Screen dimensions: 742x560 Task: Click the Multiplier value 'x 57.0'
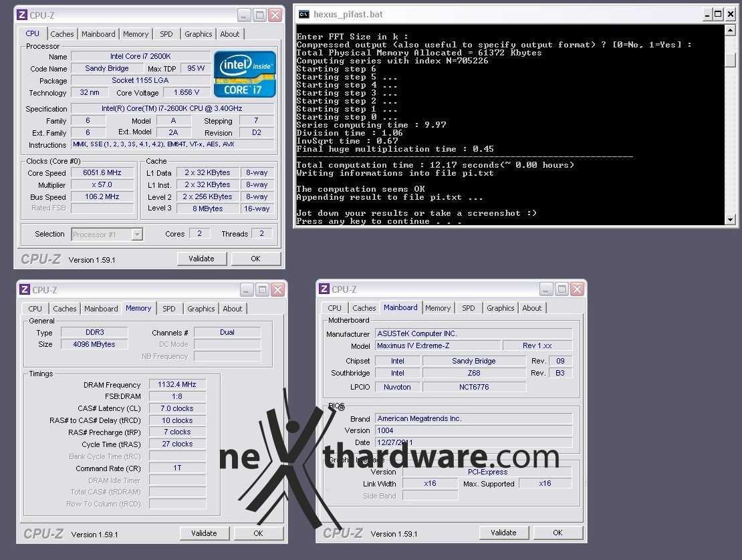point(102,185)
